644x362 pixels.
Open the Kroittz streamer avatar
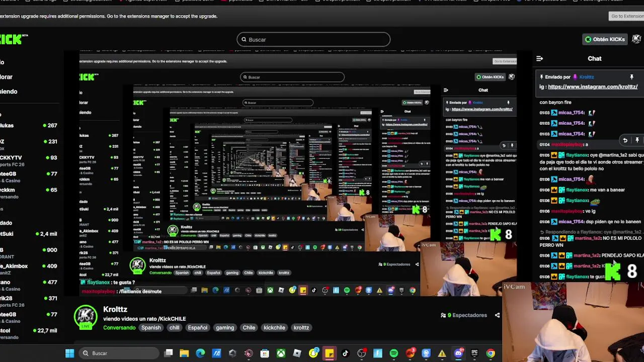pos(86,317)
